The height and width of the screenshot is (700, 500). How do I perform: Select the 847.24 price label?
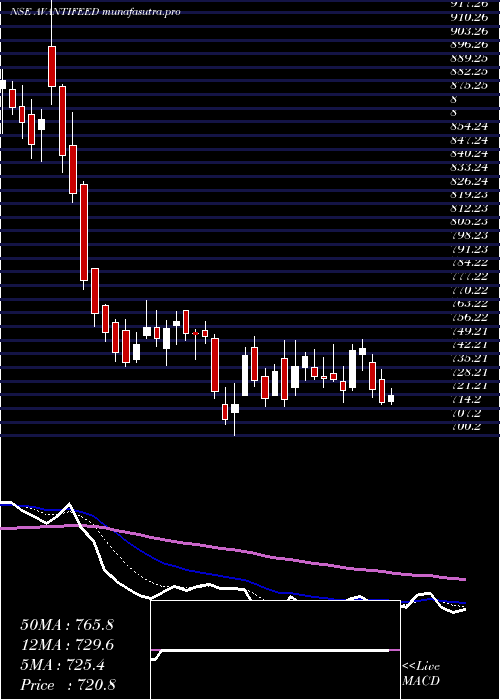point(469,140)
